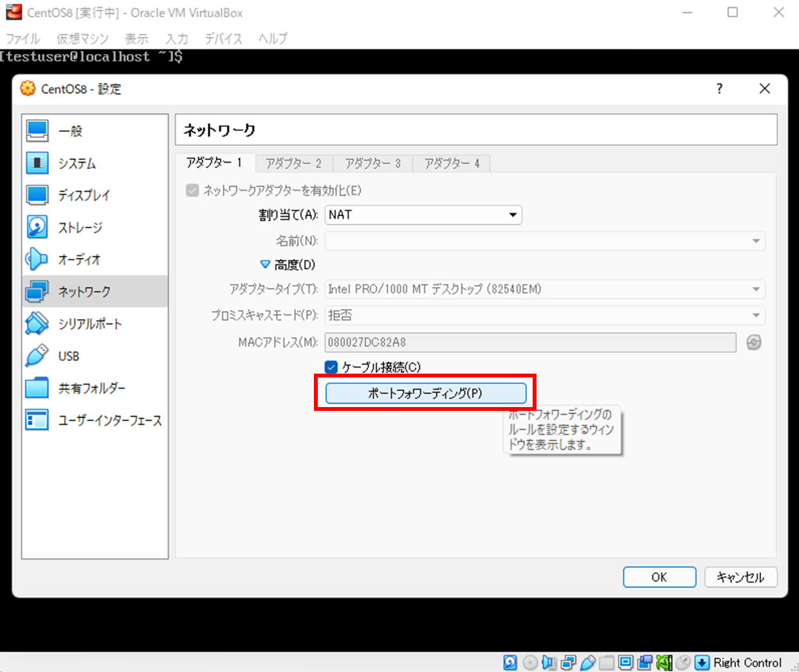Image resolution: width=799 pixels, height=672 pixels.
Task: Switch to the アダプター 2 tab
Action: click(293, 163)
